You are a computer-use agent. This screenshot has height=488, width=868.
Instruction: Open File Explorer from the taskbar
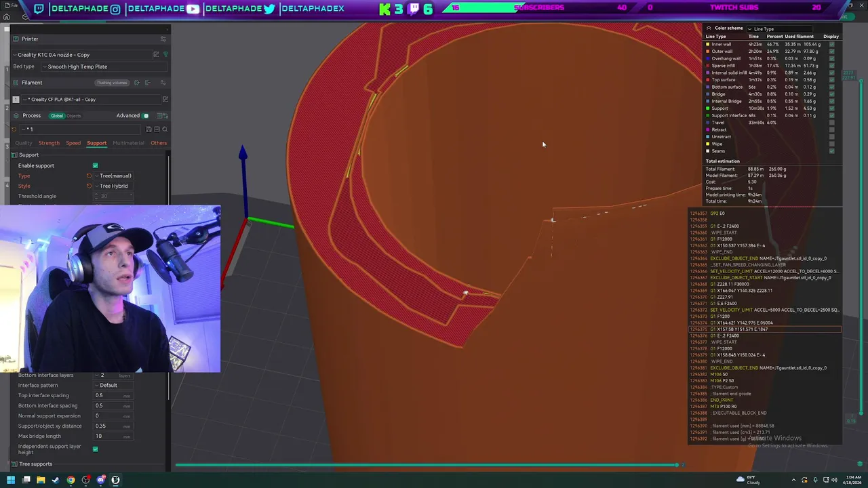tap(41, 480)
